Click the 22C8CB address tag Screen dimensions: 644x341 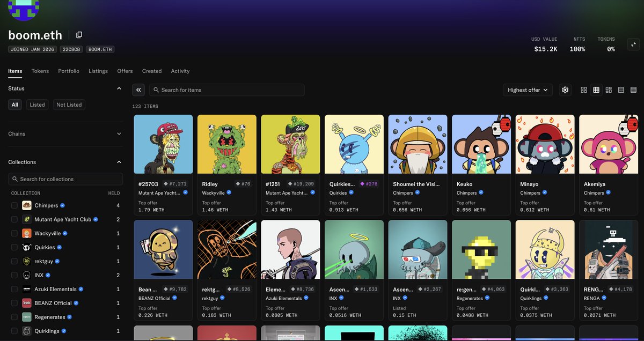pyautogui.click(x=71, y=49)
